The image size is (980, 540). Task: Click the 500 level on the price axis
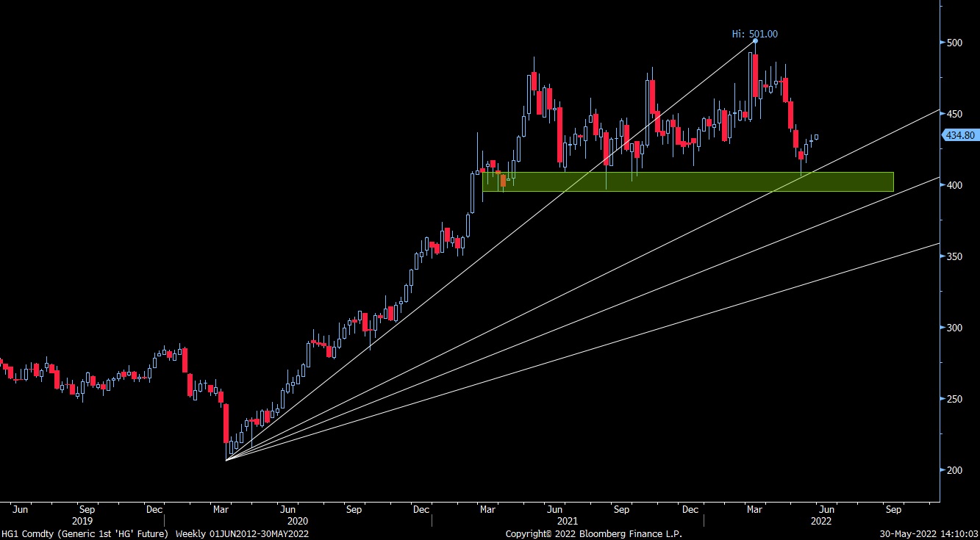(954, 43)
